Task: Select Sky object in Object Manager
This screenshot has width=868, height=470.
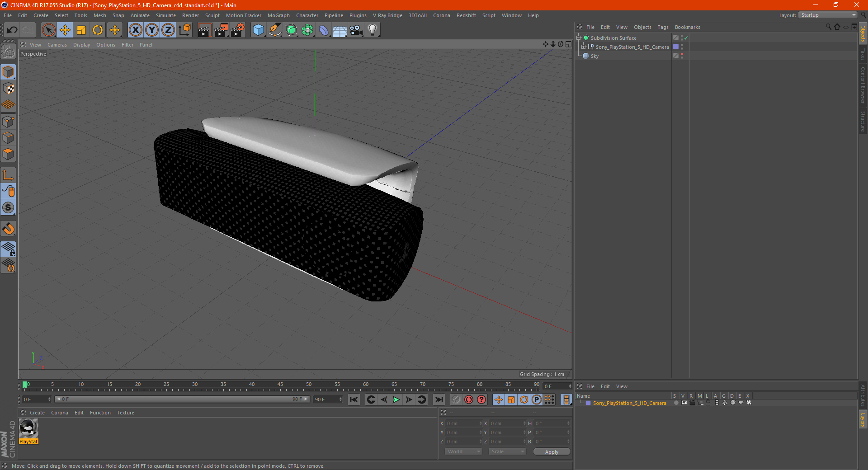Action: 594,56
